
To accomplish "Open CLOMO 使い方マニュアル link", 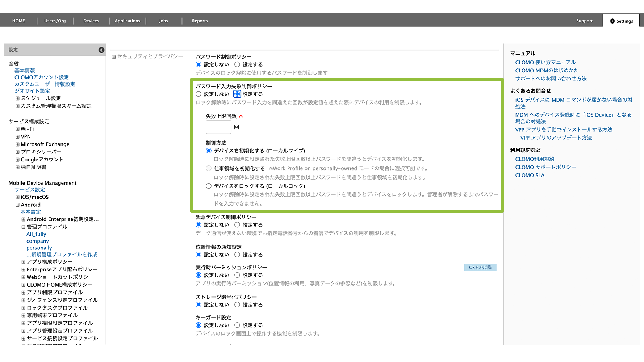I will click(545, 63).
